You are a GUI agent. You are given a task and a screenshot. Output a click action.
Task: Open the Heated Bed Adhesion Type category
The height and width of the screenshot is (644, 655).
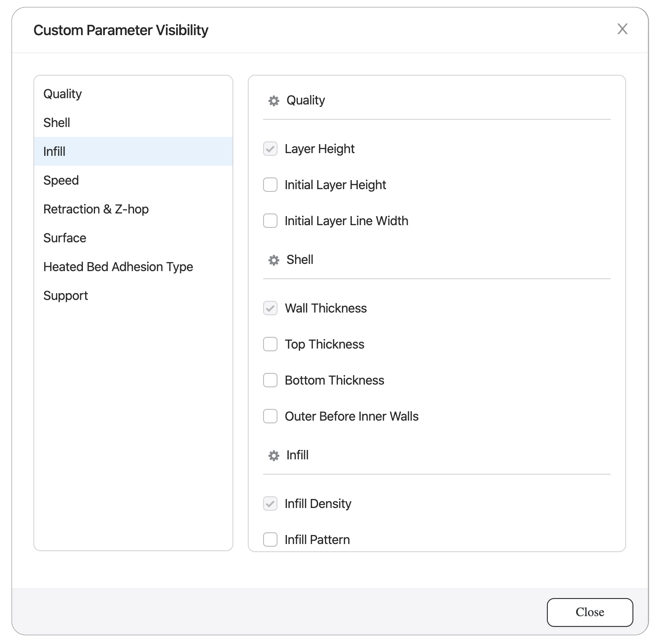pyautogui.click(x=118, y=267)
